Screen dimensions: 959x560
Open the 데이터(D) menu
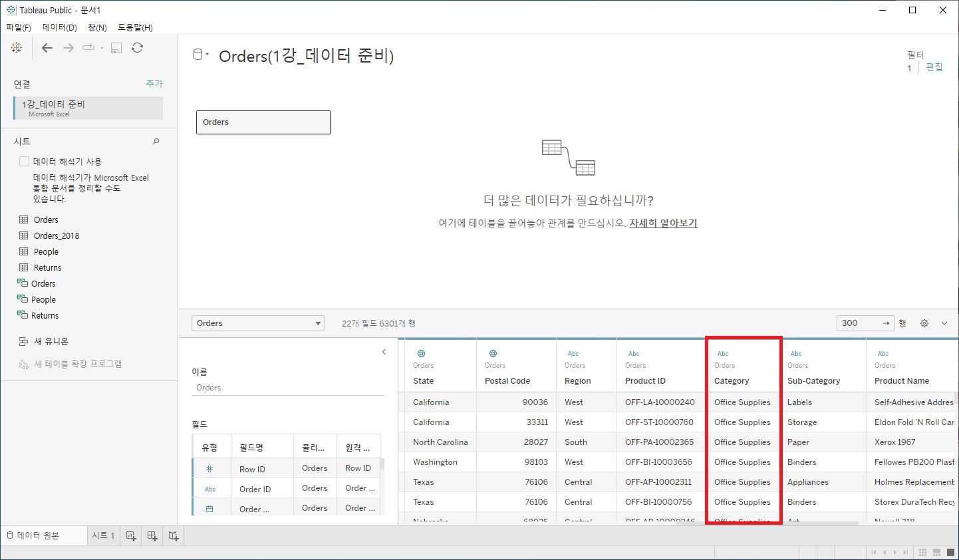pos(60,27)
